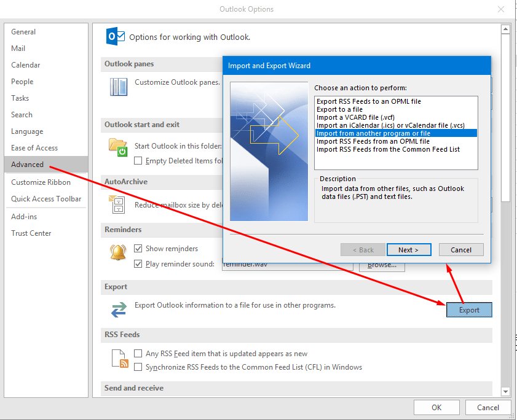Click the Next button in the wizard
The height and width of the screenshot is (420, 517).
(409, 249)
